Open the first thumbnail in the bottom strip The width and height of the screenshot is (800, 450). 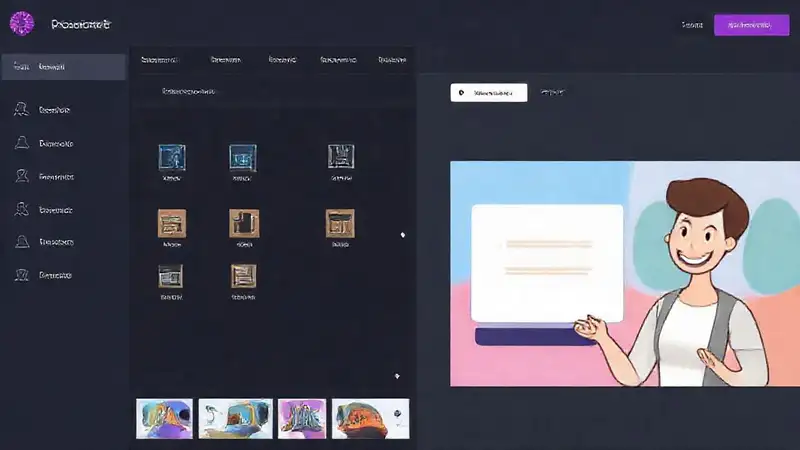coord(164,419)
